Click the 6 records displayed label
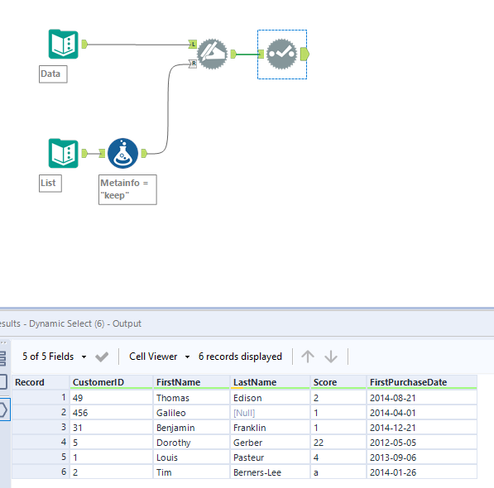Viewport: 494px width, 488px height. pos(240,356)
